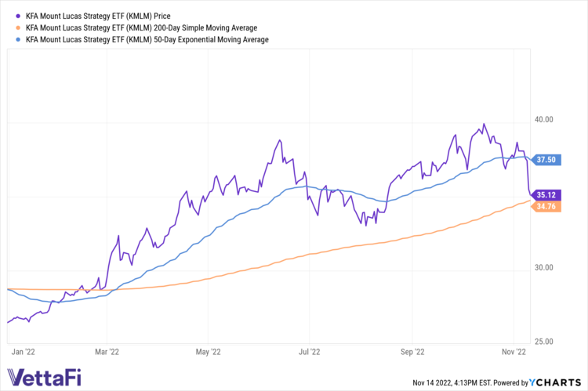This screenshot has height=391, width=588.
Task: Click the purple 35.12 price flag
Action: (x=544, y=195)
